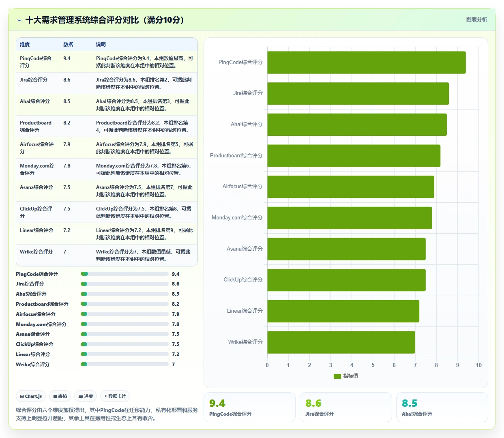This screenshot has width=504, height=438.
Task: Click the Productboard综合评分 progress bar
Action: click(x=124, y=304)
